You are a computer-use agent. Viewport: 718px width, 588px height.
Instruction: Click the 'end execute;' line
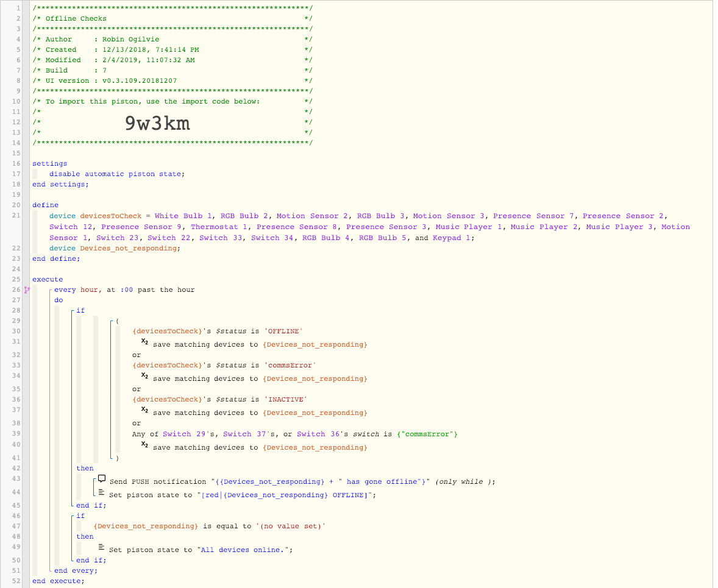click(x=58, y=581)
